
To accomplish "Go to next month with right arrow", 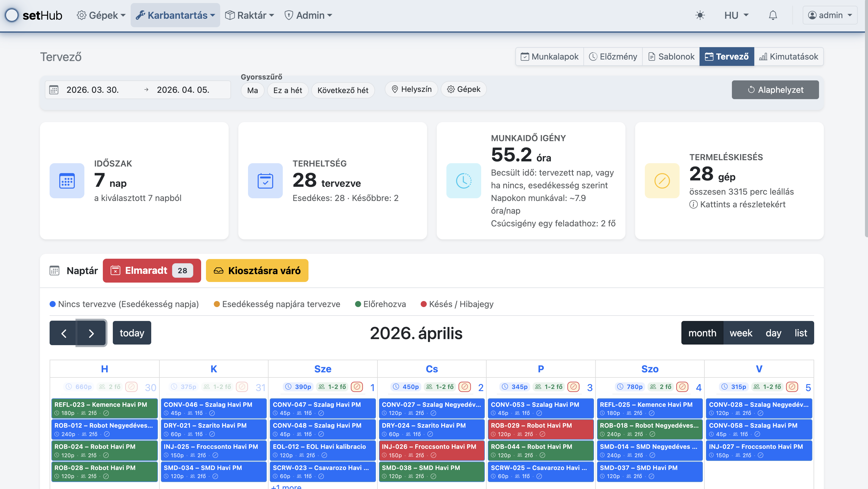I will pyautogui.click(x=91, y=333).
